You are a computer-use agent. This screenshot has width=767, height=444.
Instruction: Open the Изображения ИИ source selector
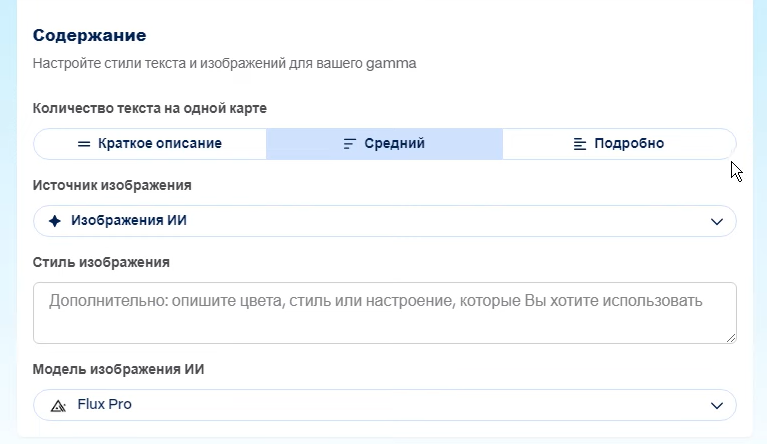tap(384, 221)
